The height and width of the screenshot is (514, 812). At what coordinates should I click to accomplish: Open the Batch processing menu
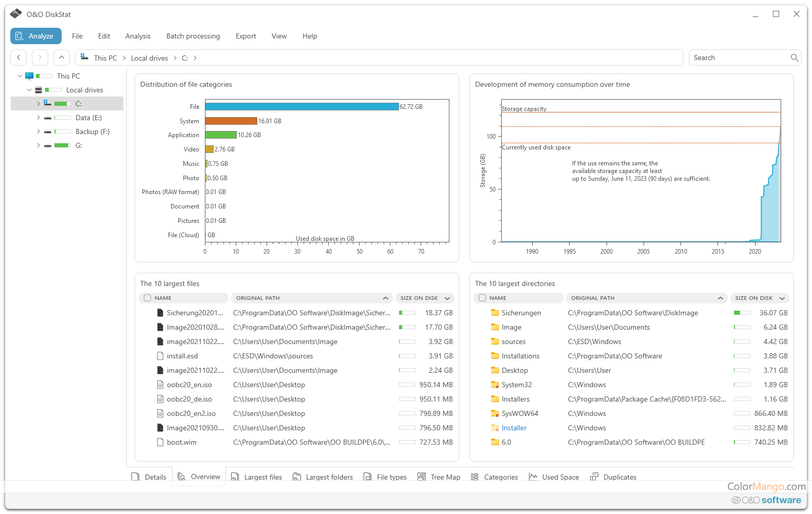(x=193, y=36)
